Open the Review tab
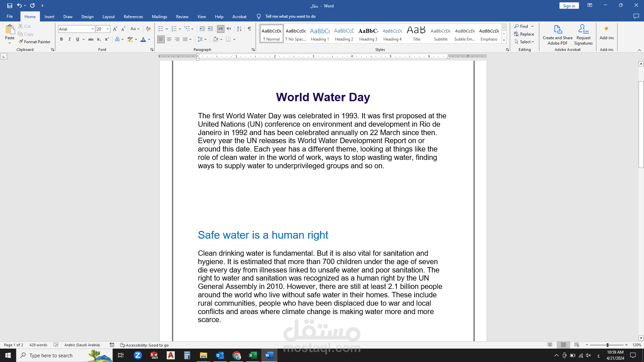This screenshot has height=362, width=644. [x=182, y=17]
